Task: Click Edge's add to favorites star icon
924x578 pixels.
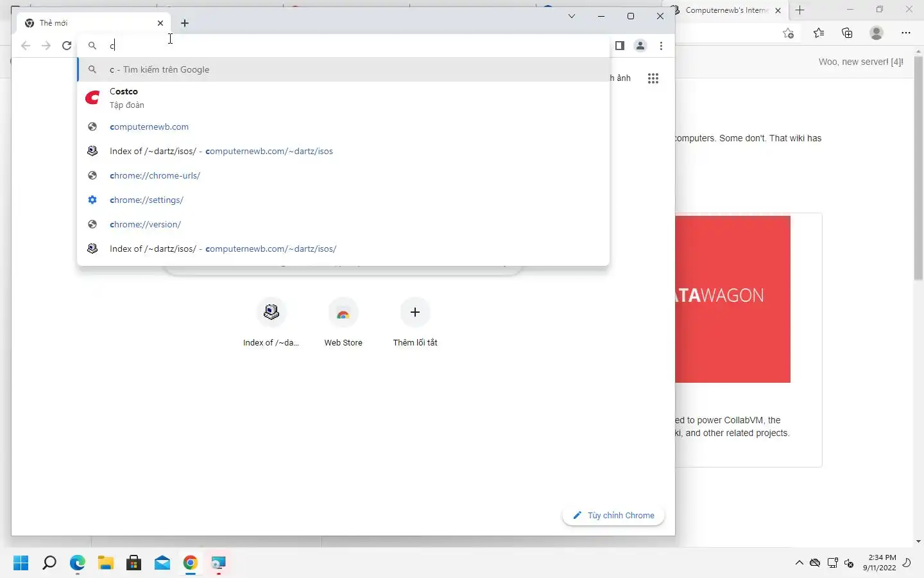Action: [789, 33]
